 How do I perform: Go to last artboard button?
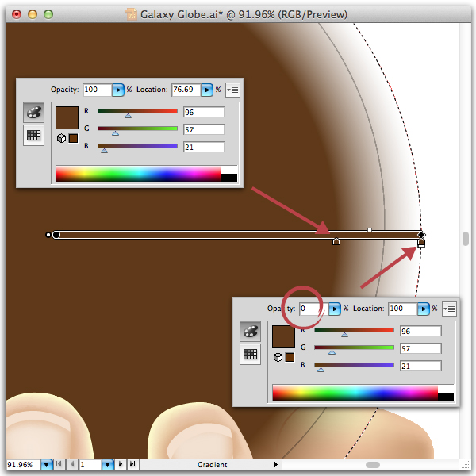pos(133,464)
